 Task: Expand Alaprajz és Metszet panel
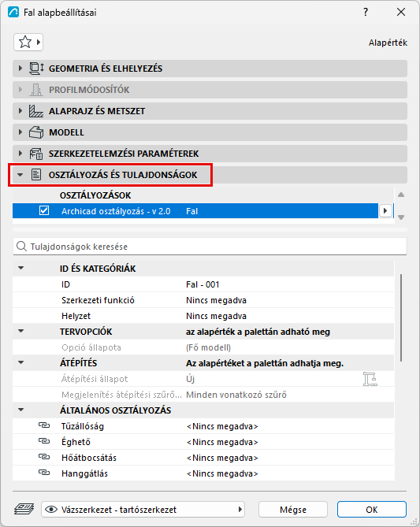[20, 111]
